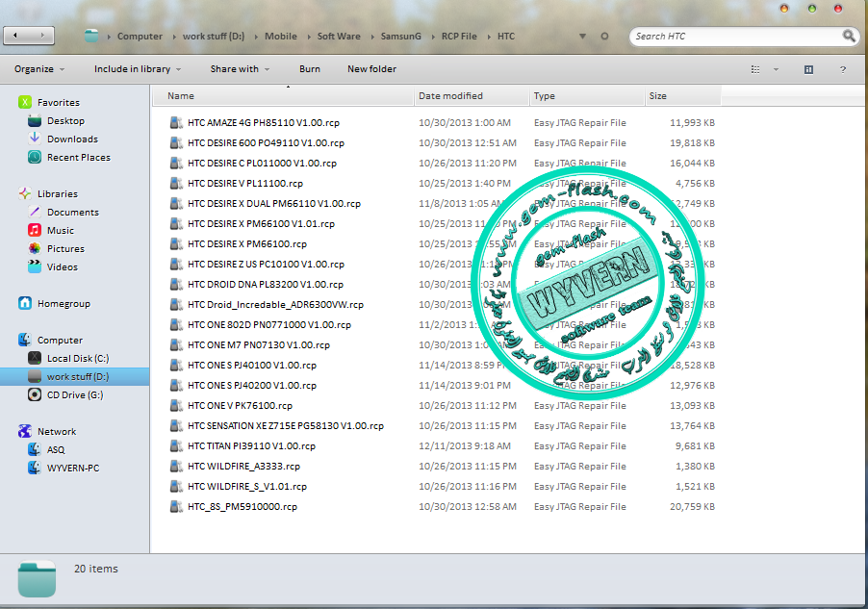This screenshot has width=868, height=609.
Task: Select HTC DESIRE X DUAL PM66110 V1.00.rcp
Action: tap(274, 203)
